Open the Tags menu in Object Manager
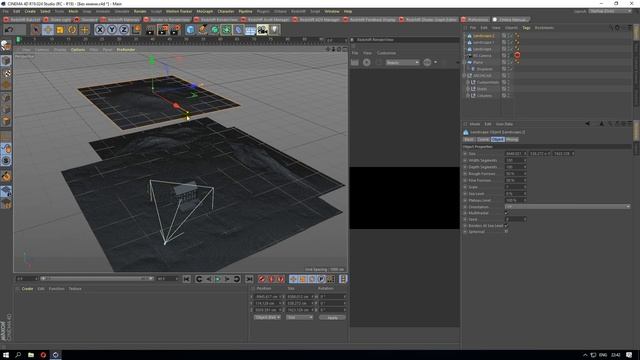 click(526, 28)
